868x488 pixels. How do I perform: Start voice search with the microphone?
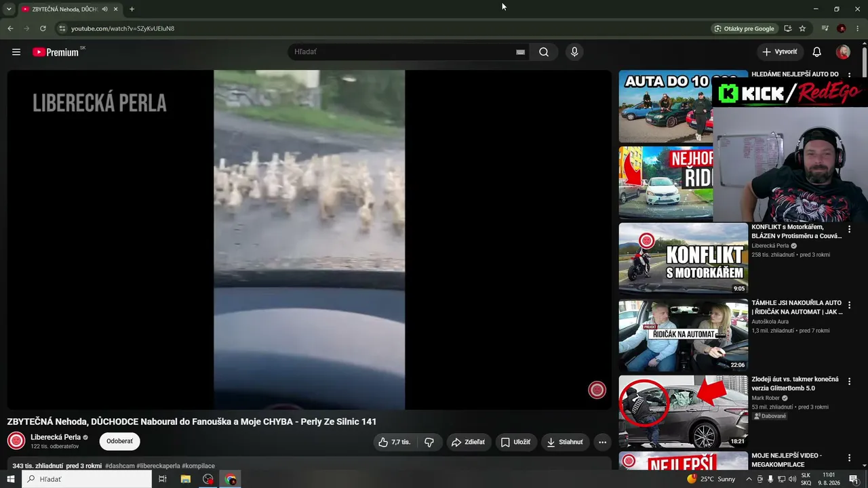(574, 52)
